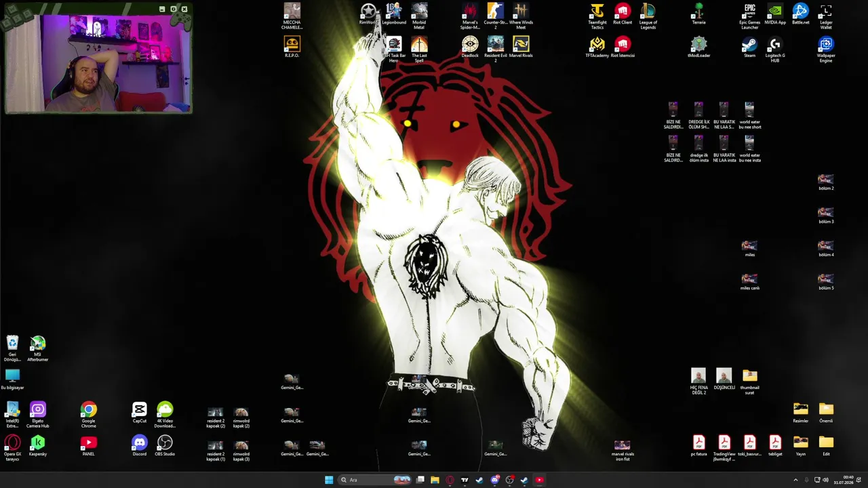Select the Google Chrome desktop icon
Viewport: 868px width, 488px height.
(89, 415)
